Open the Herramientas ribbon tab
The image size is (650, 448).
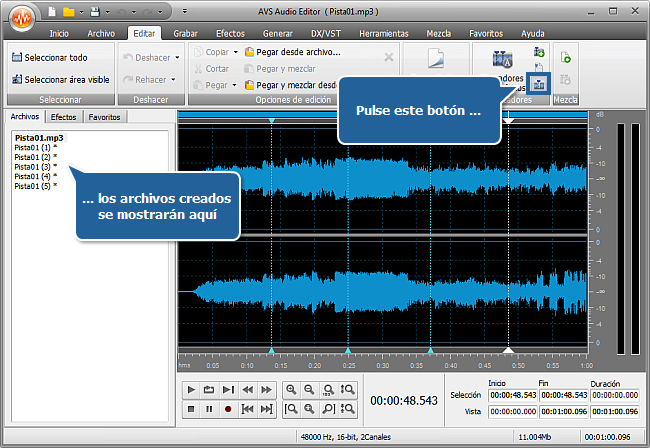pyautogui.click(x=384, y=34)
